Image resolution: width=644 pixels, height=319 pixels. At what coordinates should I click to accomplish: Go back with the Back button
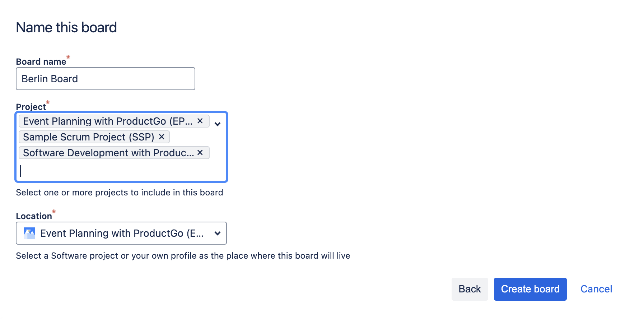click(470, 289)
